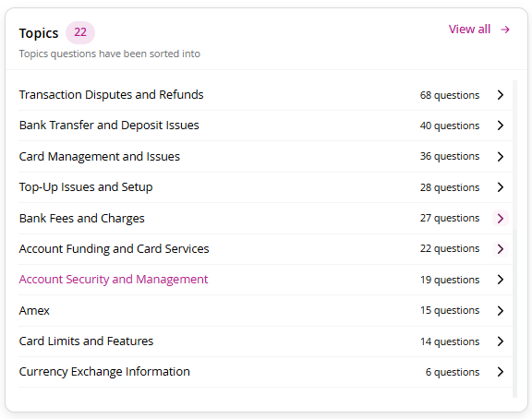532x419 pixels.
Task: Click the 27 questions count
Action: [x=450, y=218]
